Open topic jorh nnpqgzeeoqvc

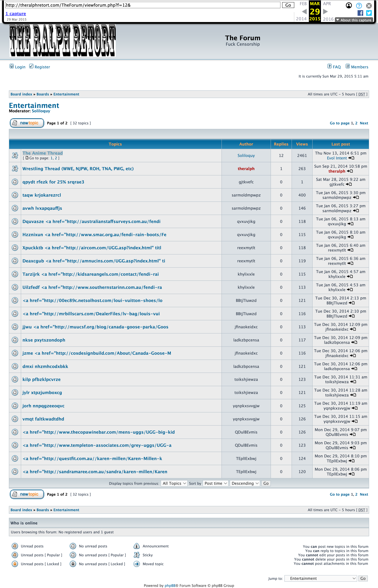click(x=43, y=406)
